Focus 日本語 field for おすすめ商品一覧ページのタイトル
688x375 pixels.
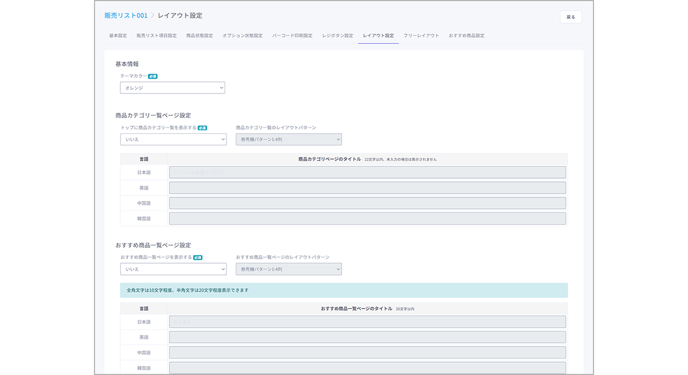(x=368, y=322)
